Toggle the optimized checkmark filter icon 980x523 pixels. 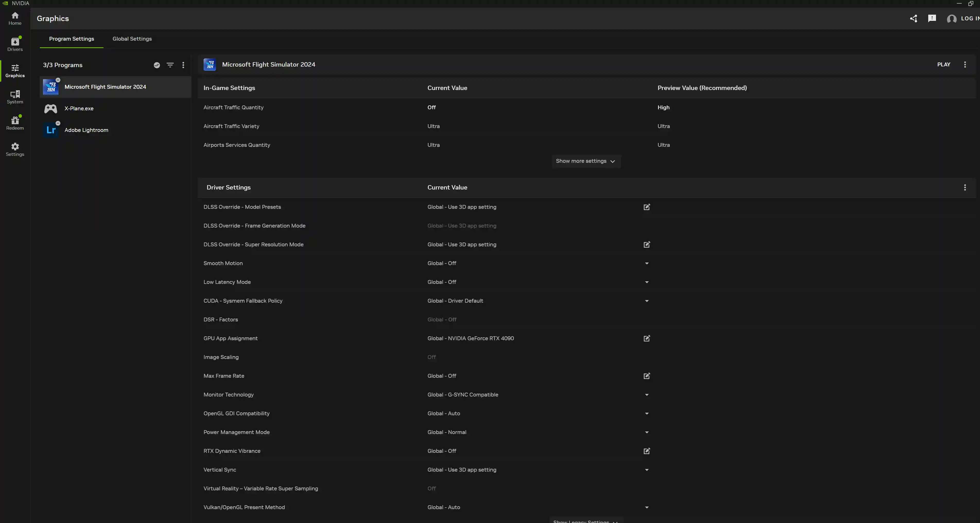pyautogui.click(x=157, y=65)
